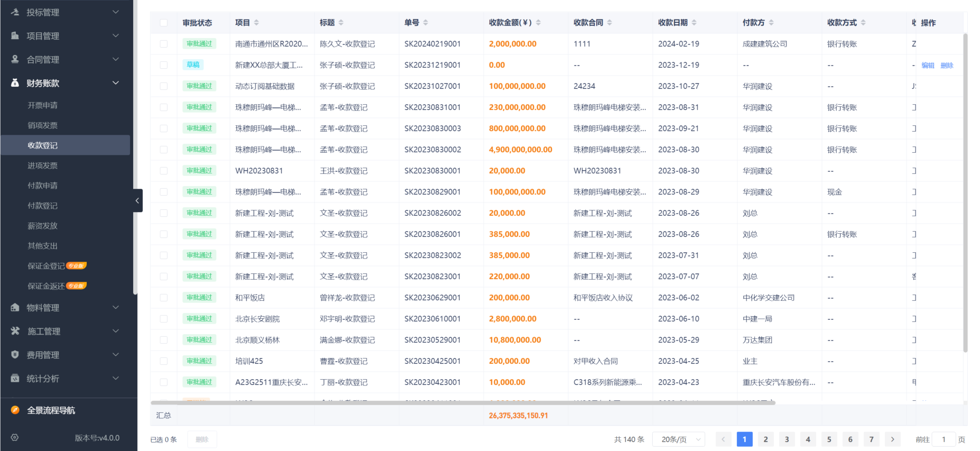Click the 合同管理 person icon
This screenshot has width=980, height=451.
pos(15,59)
